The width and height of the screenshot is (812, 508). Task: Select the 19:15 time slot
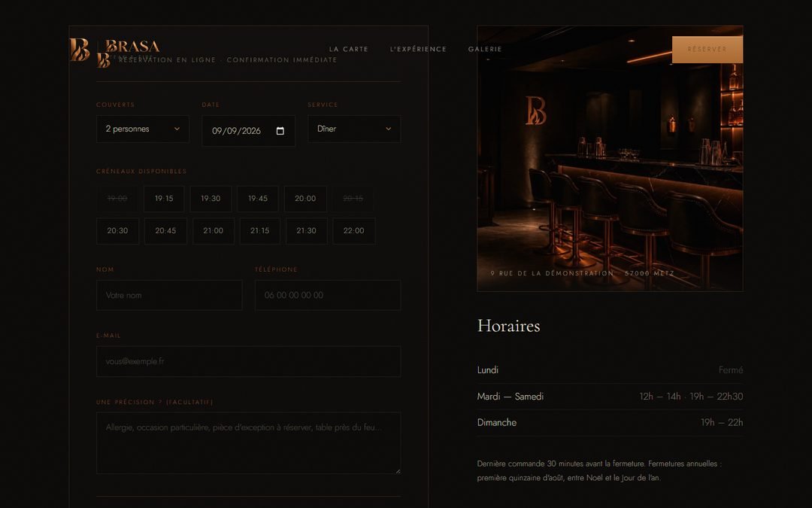[164, 199]
